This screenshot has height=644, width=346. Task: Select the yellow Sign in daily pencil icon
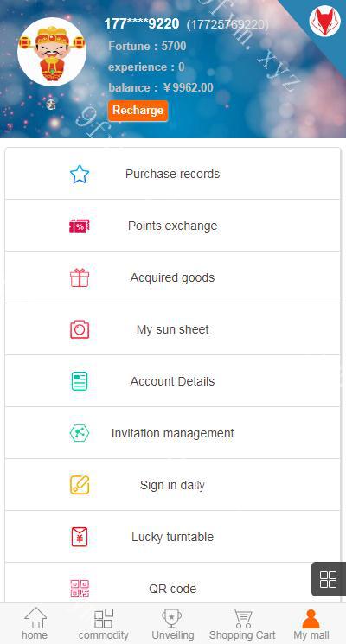80,485
